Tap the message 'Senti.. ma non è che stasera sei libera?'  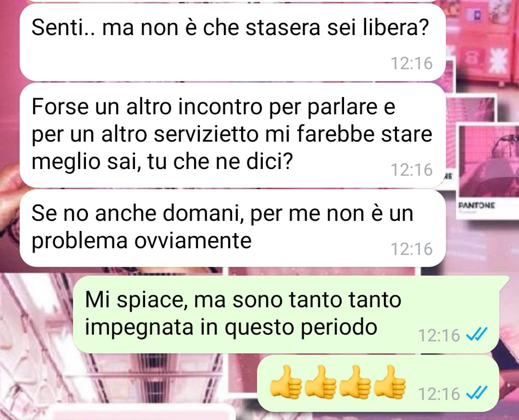point(233,42)
